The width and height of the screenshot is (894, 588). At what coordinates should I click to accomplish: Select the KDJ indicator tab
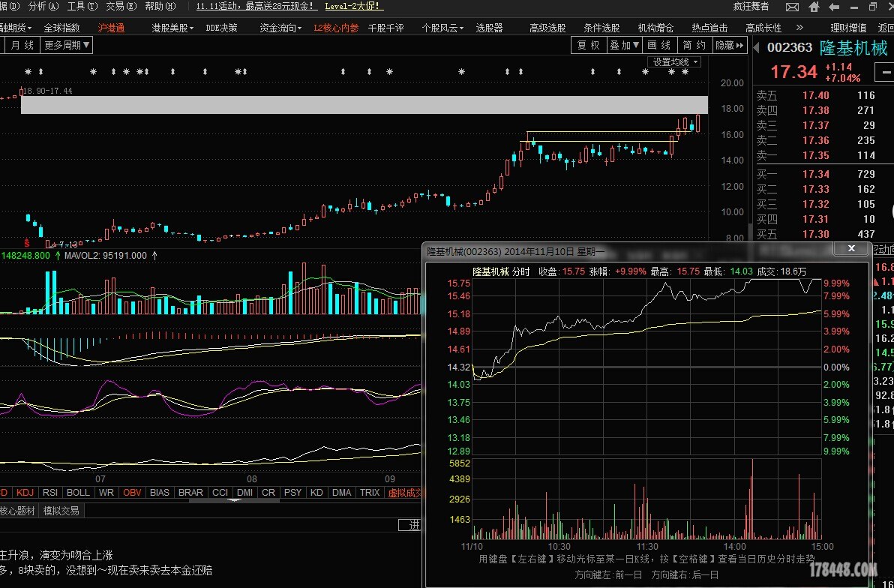point(25,492)
